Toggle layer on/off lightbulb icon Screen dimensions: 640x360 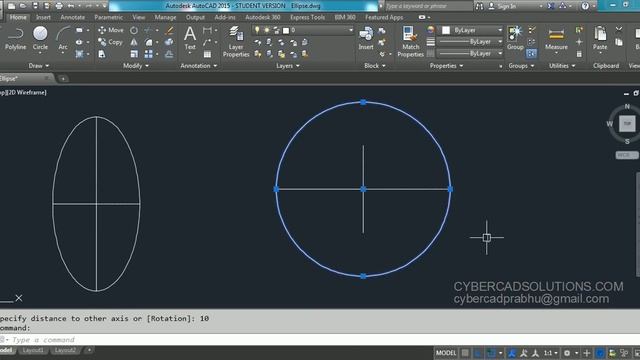coord(257,30)
